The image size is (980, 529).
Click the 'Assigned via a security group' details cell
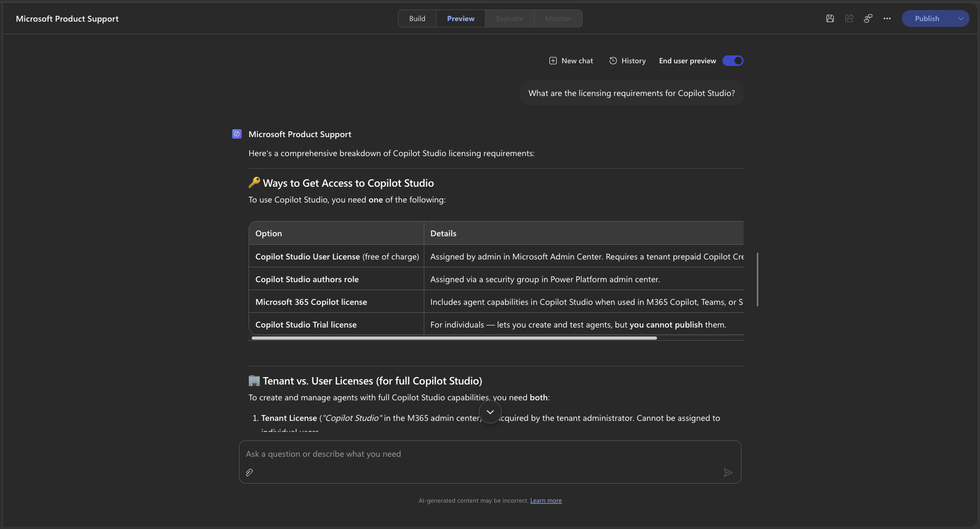tap(584, 279)
